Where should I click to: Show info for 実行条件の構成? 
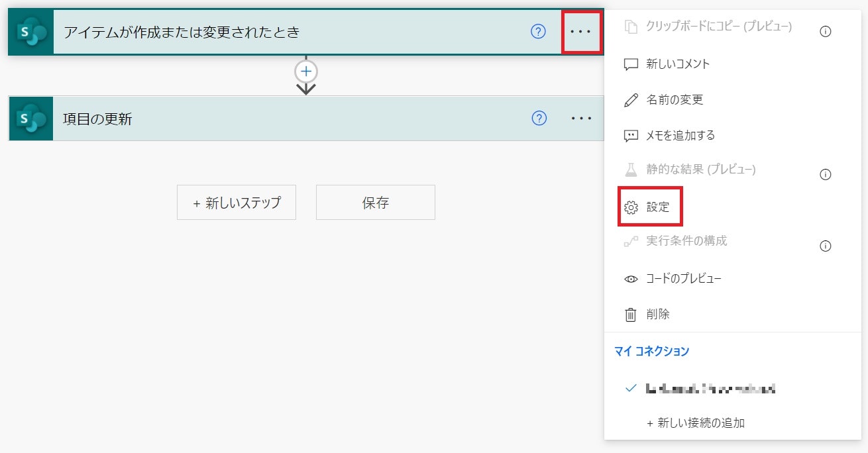[826, 246]
